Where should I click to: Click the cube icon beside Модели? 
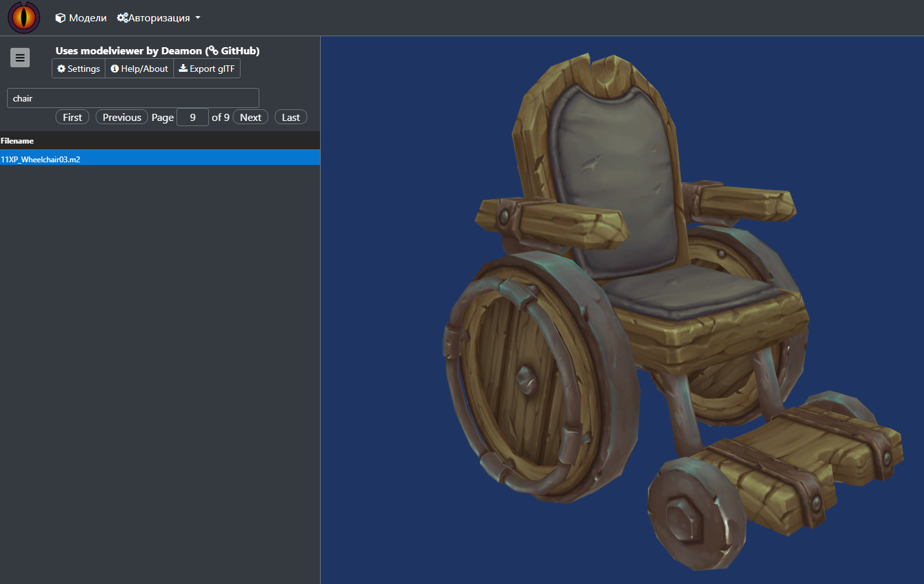[x=60, y=18]
